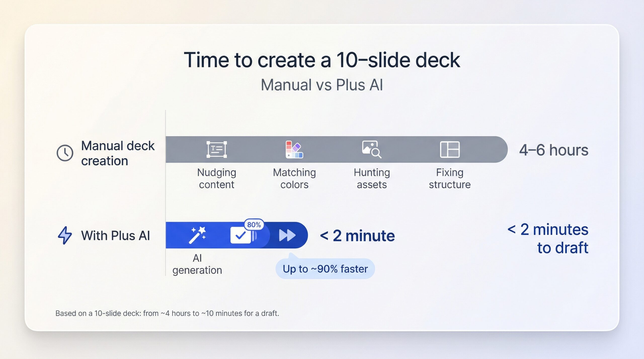This screenshot has height=359, width=644.
Task: Click the lightning bolt icon beside With Plus AI
Action: (x=65, y=235)
